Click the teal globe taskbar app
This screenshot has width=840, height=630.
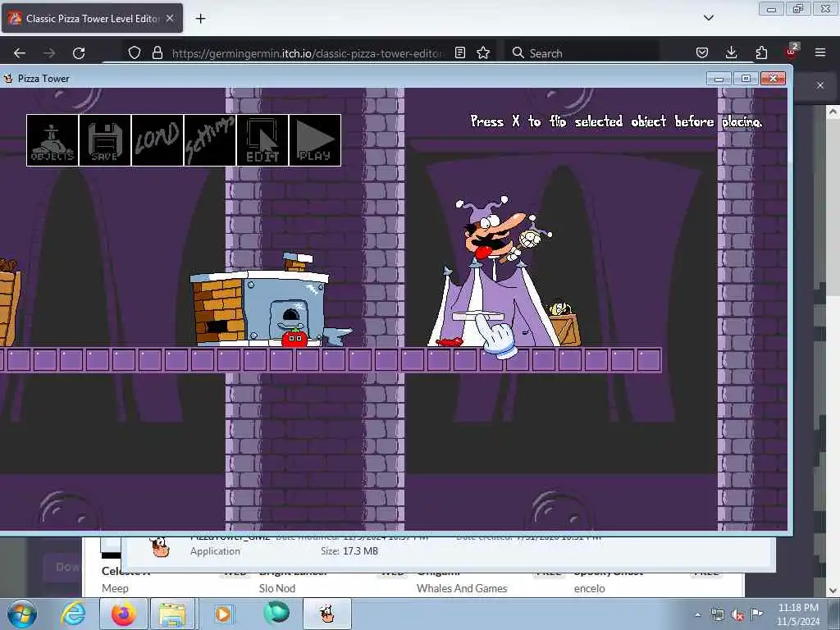pos(276,613)
